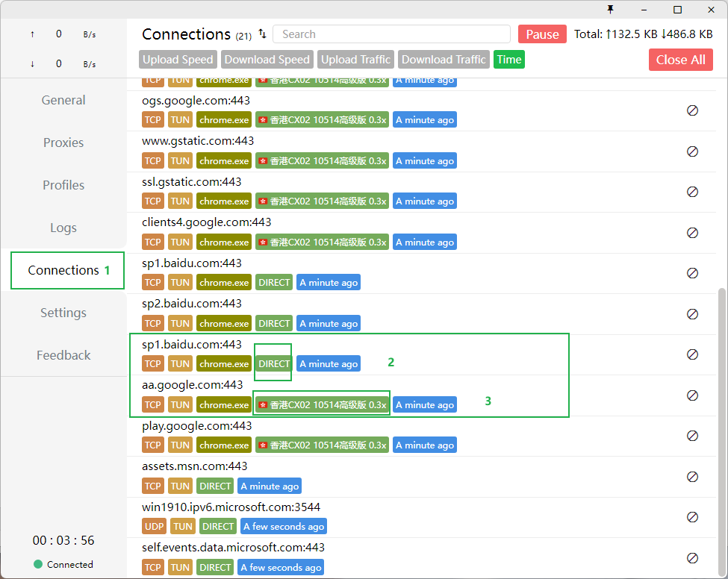
Task: Close the ogs.google.com connection
Action: tap(692, 110)
